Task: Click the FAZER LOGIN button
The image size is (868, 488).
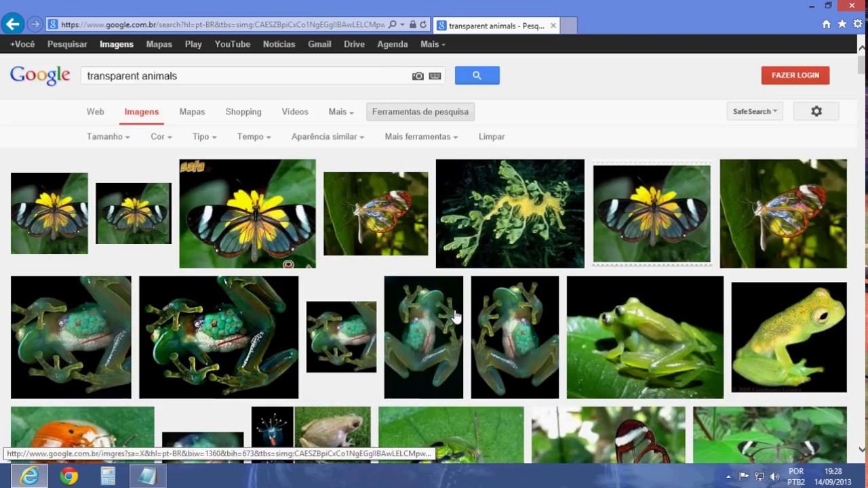Action: point(795,75)
